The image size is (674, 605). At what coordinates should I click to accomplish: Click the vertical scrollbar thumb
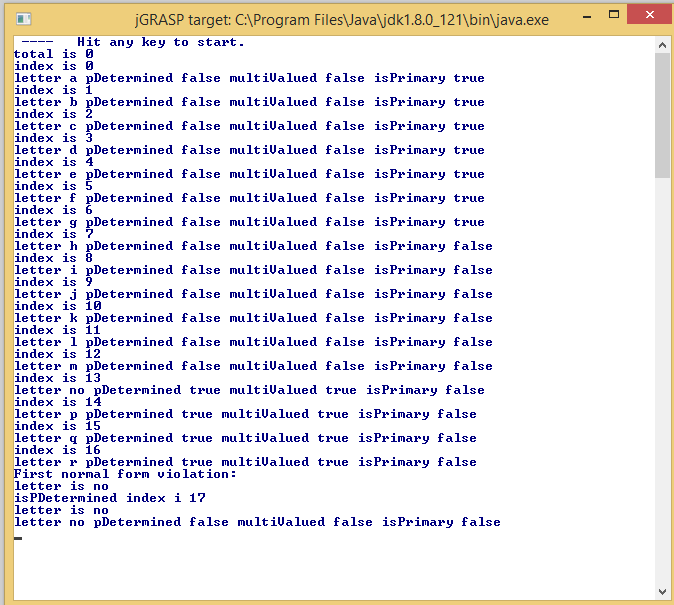click(662, 115)
